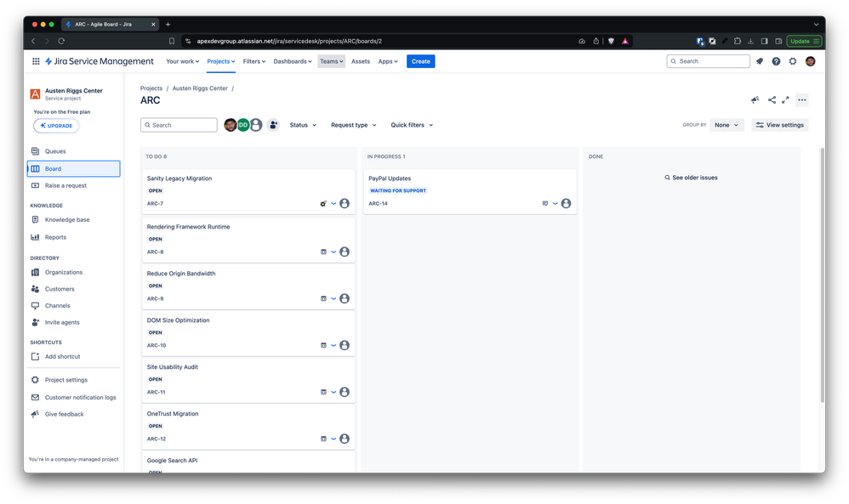Expand the Request type filter dropdown
Screen dimensions: 849x504
[x=354, y=125]
